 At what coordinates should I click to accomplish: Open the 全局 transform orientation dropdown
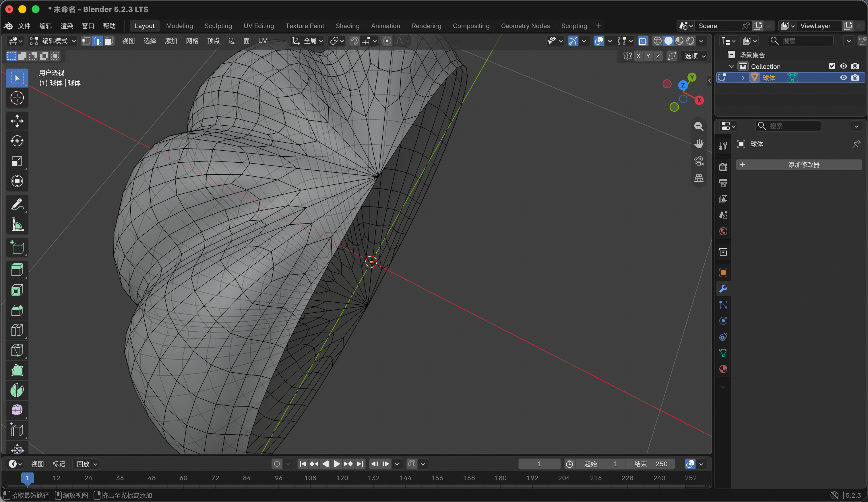point(307,41)
